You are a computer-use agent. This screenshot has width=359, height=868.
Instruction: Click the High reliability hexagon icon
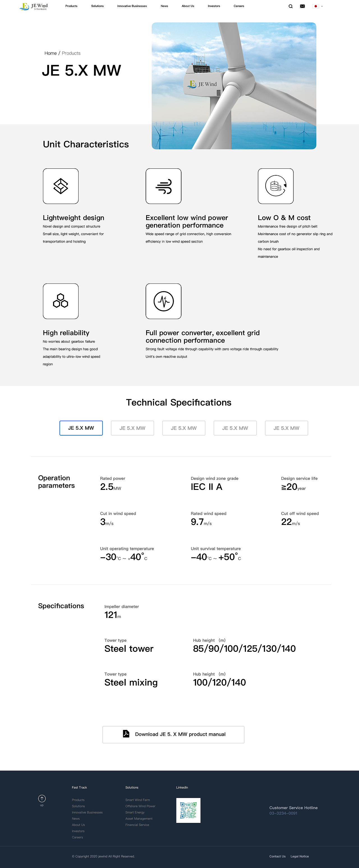point(61,301)
